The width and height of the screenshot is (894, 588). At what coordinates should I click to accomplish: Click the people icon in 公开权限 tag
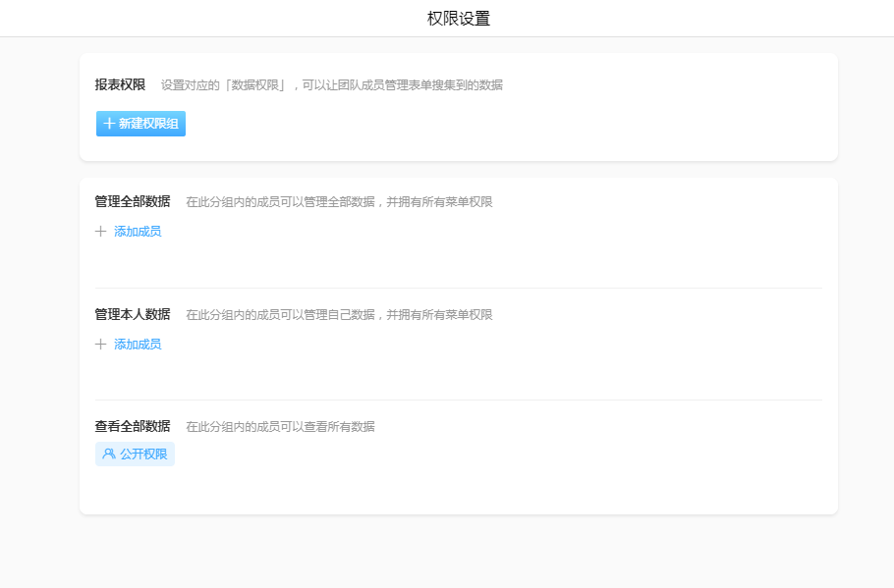pyautogui.click(x=108, y=454)
